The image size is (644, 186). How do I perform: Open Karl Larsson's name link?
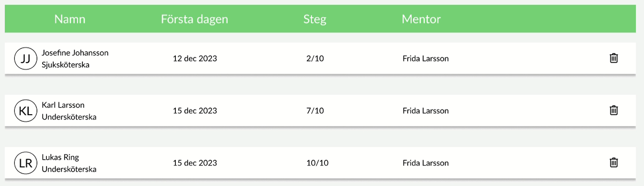pos(63,105)
